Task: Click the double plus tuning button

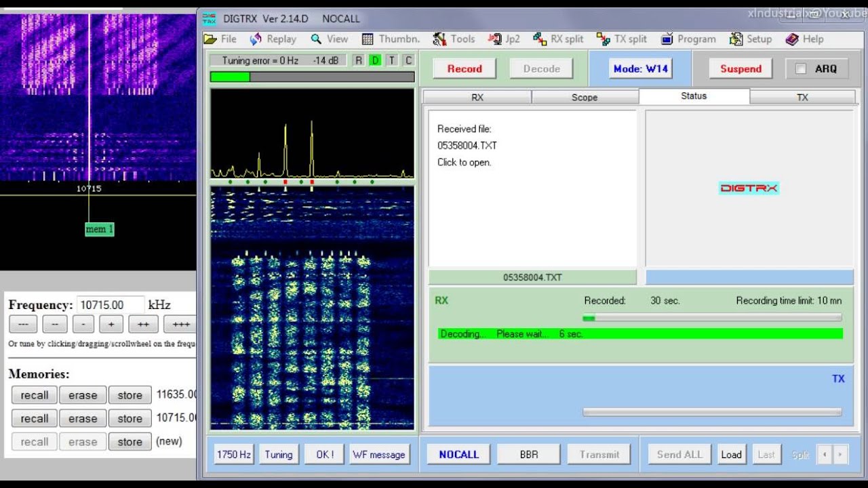Action: pos(143,324)
